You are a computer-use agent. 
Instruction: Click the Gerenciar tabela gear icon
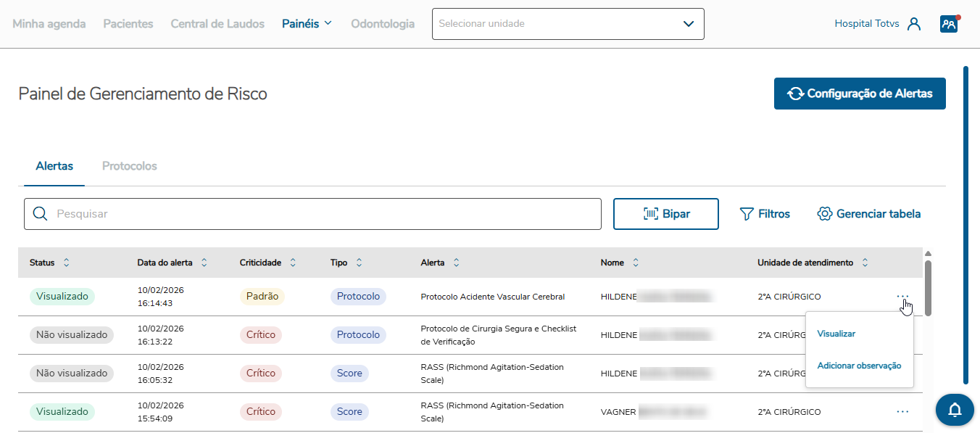tap(824, 214)
